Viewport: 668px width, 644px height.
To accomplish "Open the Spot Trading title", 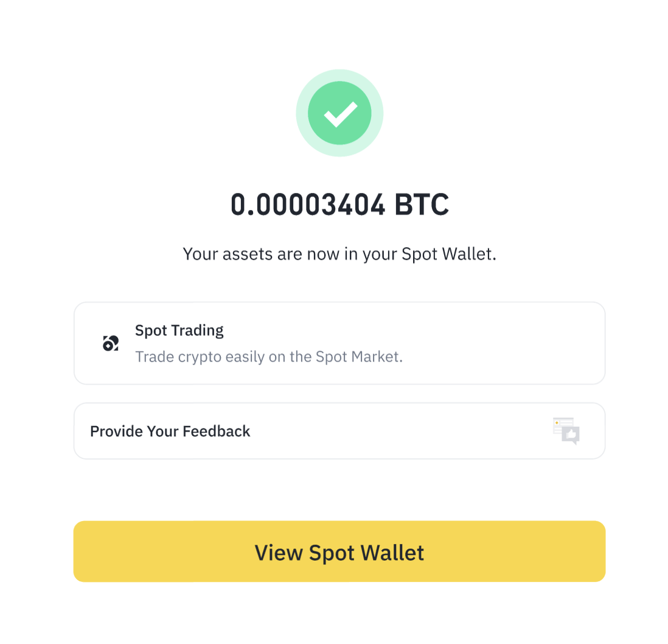I will [179, 331].
